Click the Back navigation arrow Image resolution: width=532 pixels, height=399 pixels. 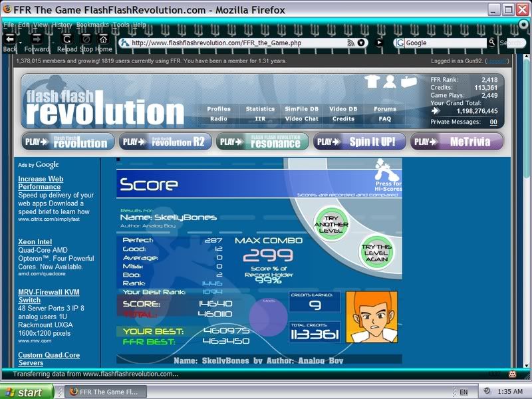[x=11, y=39]
